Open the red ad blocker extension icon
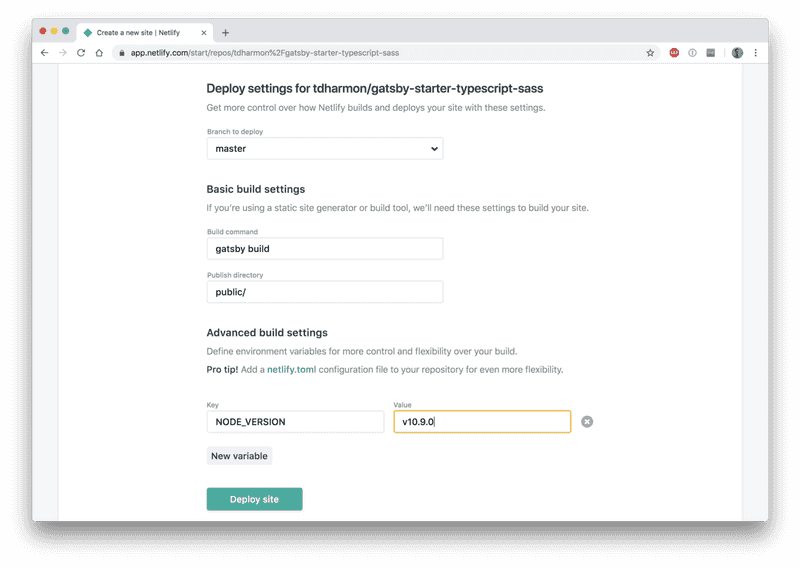The image size is (800, 567). point(674,53)
